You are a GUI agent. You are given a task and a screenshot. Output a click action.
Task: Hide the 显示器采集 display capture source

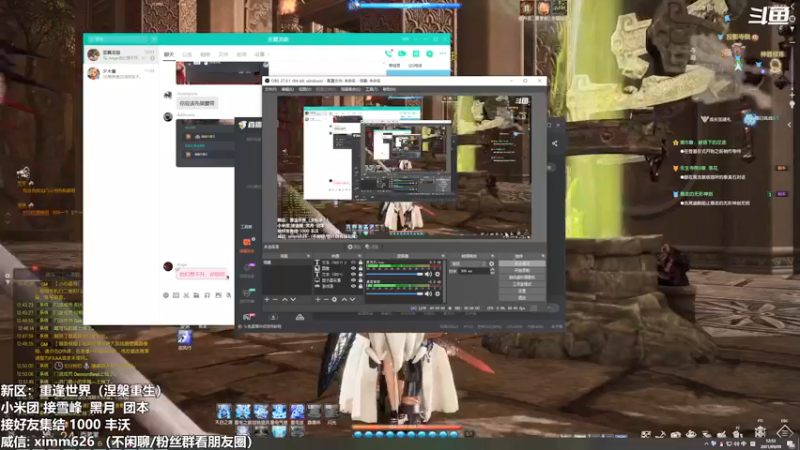[354, 280]
